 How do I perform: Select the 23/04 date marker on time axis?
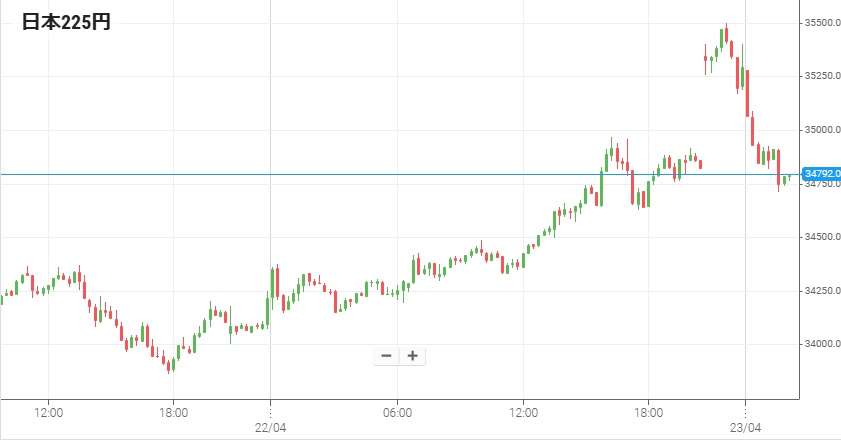pos(745,425)
